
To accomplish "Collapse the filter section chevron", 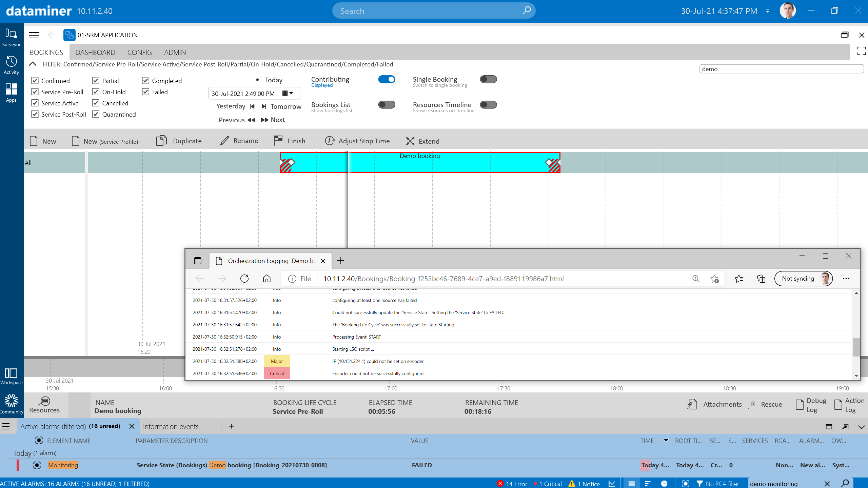I will [33, 64].
